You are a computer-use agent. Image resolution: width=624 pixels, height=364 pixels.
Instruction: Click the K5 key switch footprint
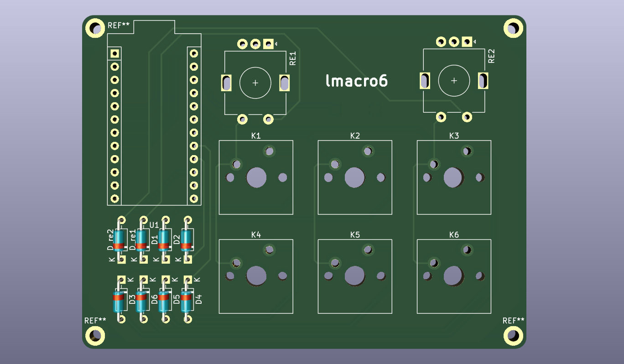pyautogui.click(x=355, y=276)
